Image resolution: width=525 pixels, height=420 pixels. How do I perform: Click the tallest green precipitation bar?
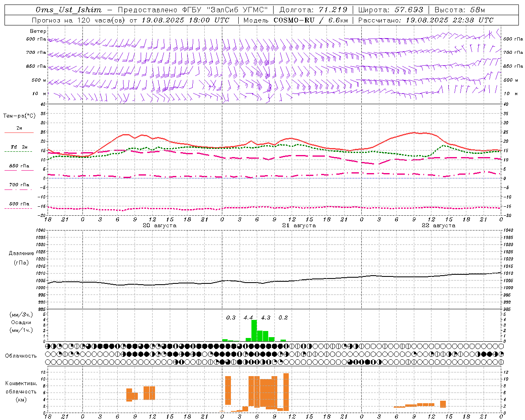254,331
